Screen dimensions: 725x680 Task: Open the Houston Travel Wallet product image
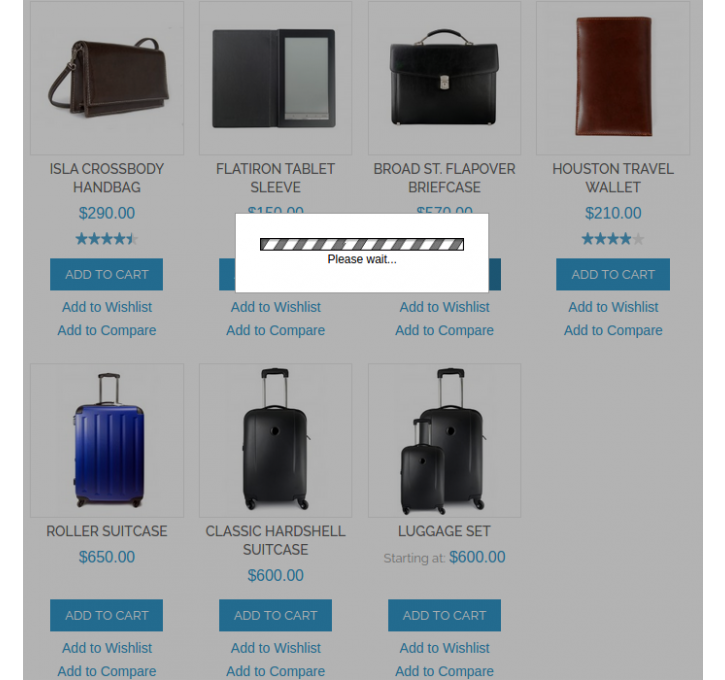(x=613, y=78)
